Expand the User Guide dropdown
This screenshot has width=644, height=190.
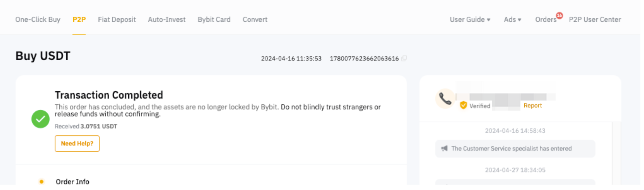(x=470, y=19)
